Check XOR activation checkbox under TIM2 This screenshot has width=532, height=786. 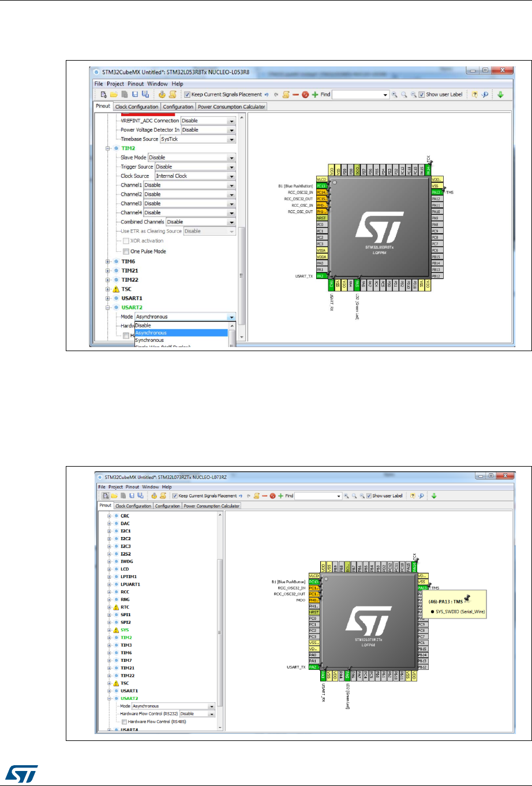point(126,241)
